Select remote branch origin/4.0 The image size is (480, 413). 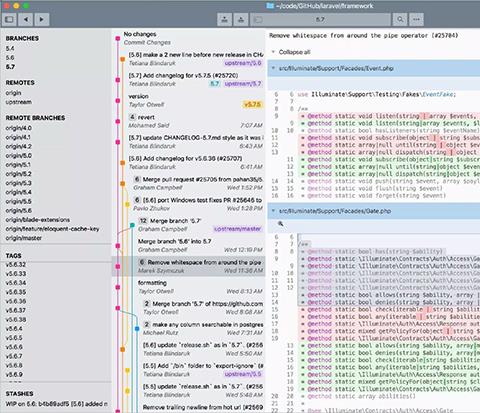19,128
